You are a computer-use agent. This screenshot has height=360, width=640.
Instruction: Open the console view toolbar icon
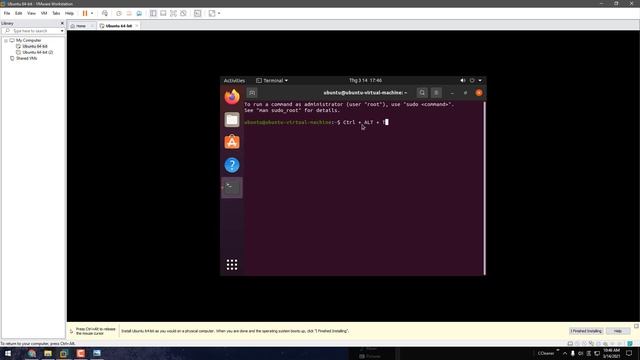[x=198, y=13]
